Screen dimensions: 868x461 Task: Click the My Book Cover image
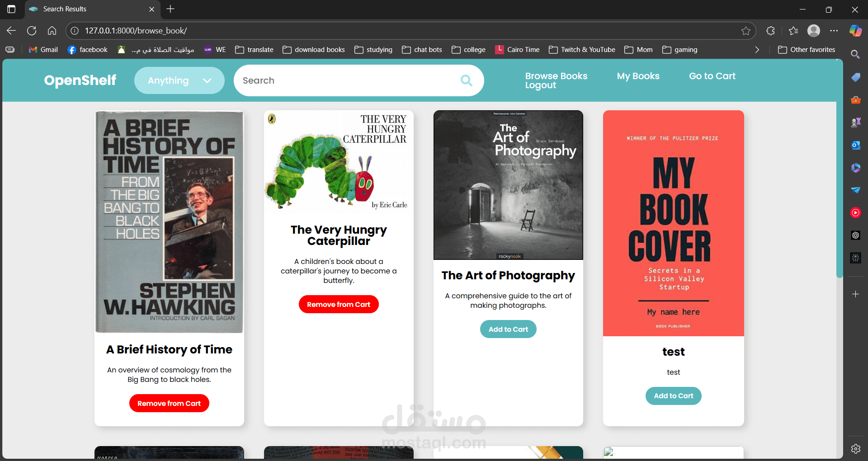tap(673, 223)
